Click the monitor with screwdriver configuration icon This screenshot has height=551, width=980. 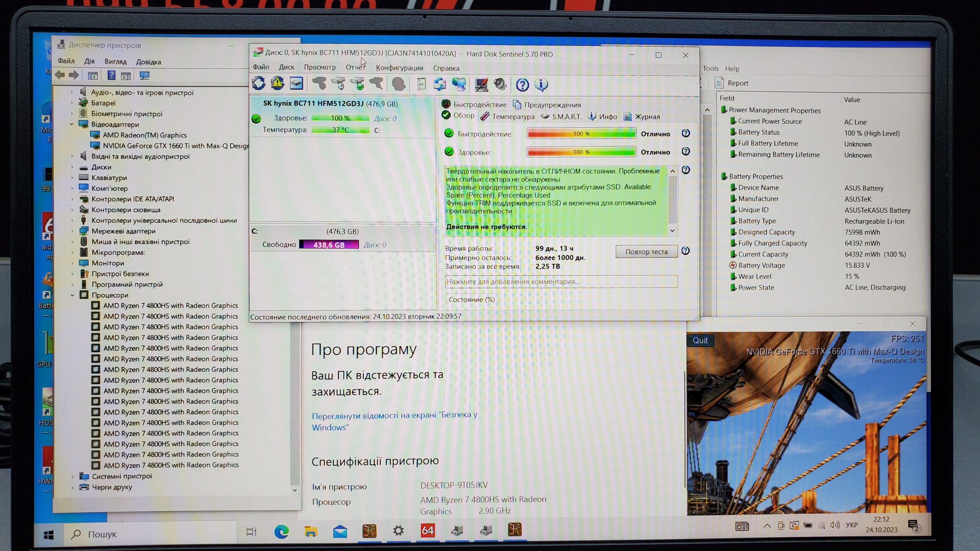pos(481,85)
